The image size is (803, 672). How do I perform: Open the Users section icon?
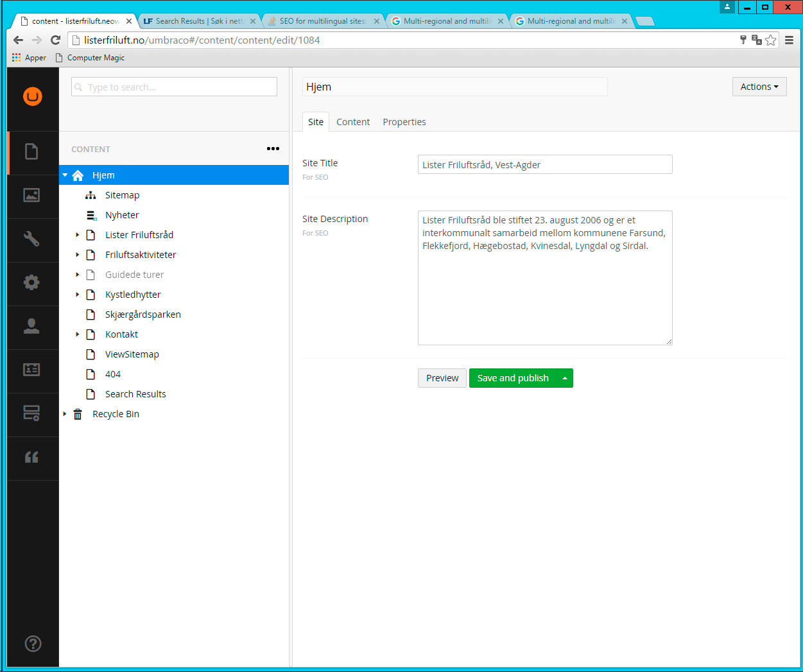pos(31,326)
